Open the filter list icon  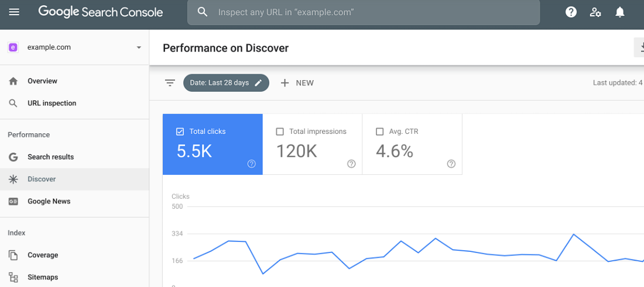[170, 83]
